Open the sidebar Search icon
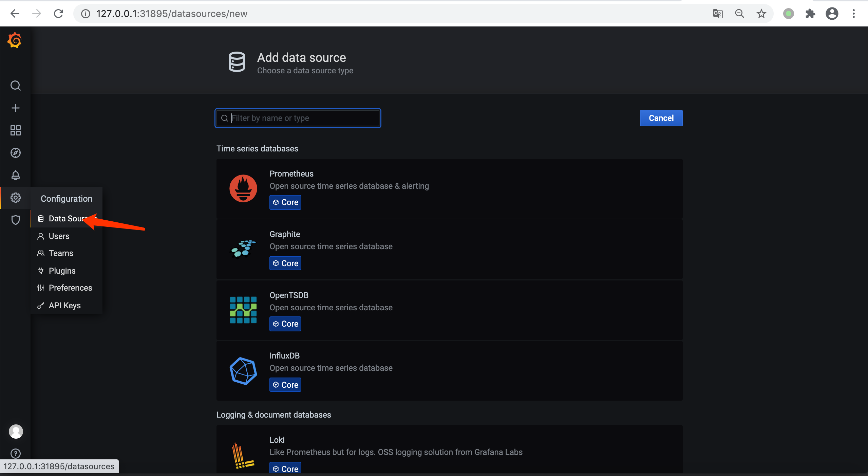868x476 pixels. point(16,86)
